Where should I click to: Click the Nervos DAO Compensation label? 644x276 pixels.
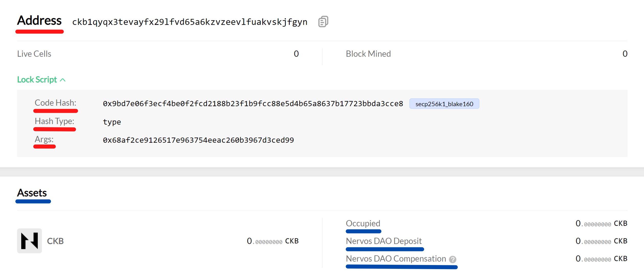[396, 259]
